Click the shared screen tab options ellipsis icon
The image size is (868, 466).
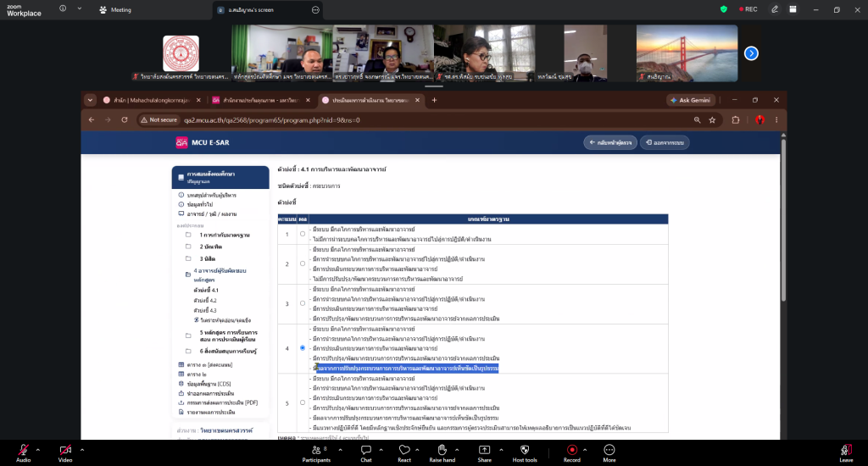tap(315, 10)
